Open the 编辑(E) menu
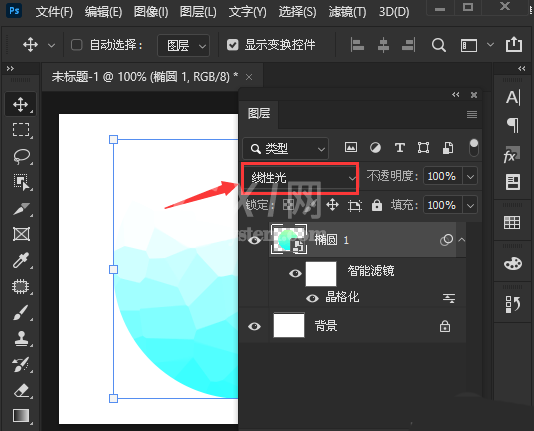 [x=103, y=12]
